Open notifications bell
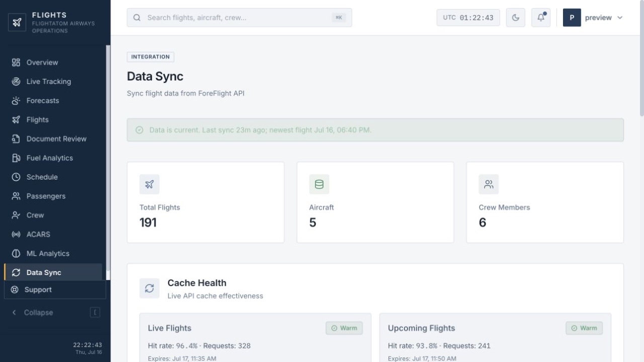644x362 pixels. point(541,18)
